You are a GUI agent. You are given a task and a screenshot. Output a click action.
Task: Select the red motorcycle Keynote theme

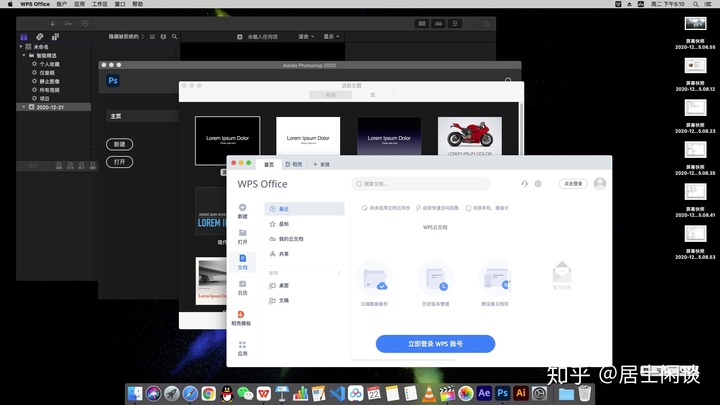click(470, 136)
